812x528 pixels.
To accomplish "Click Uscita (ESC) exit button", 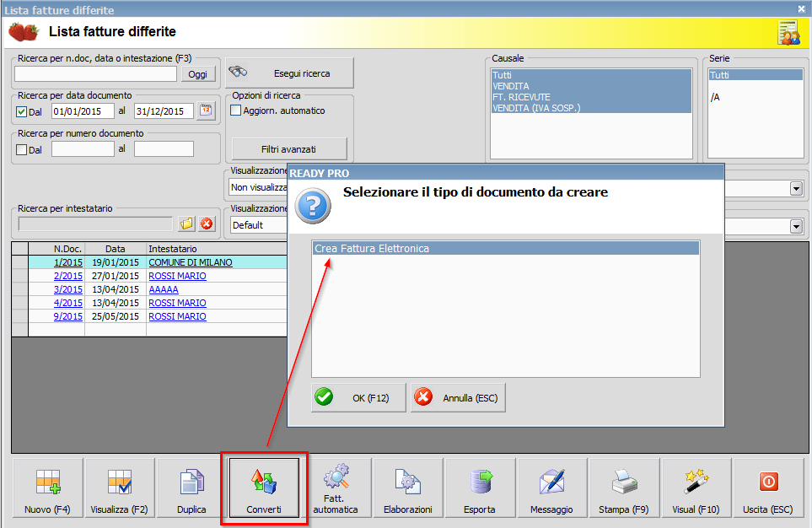I will [x=768, y=488].
